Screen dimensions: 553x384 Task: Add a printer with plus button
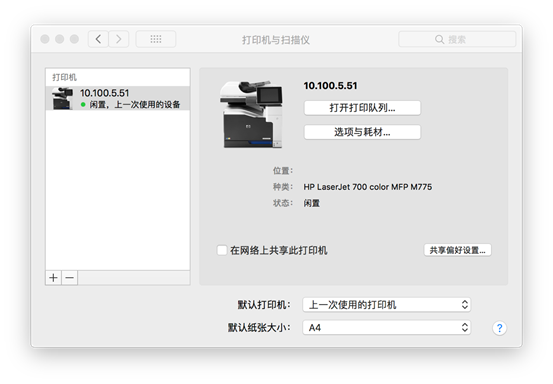tap(54, 278)
